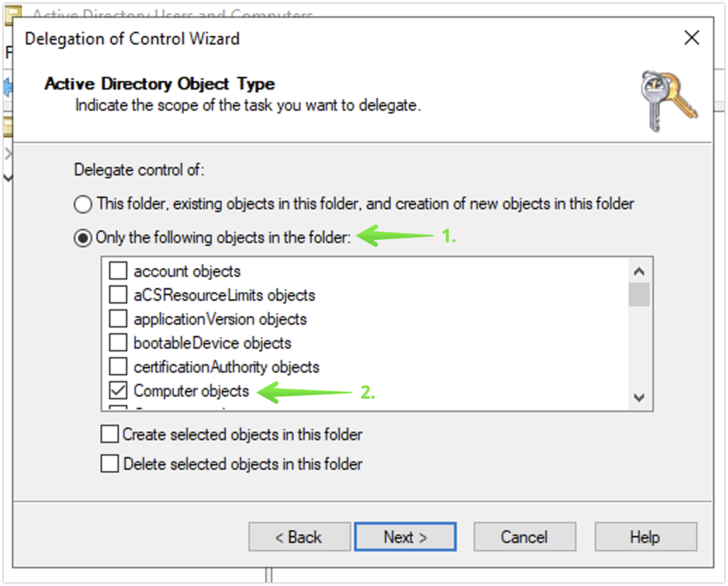Check the applicationVersion objects checkbox
The height and width of the screenshot is (586, 728).
point(118,319)
